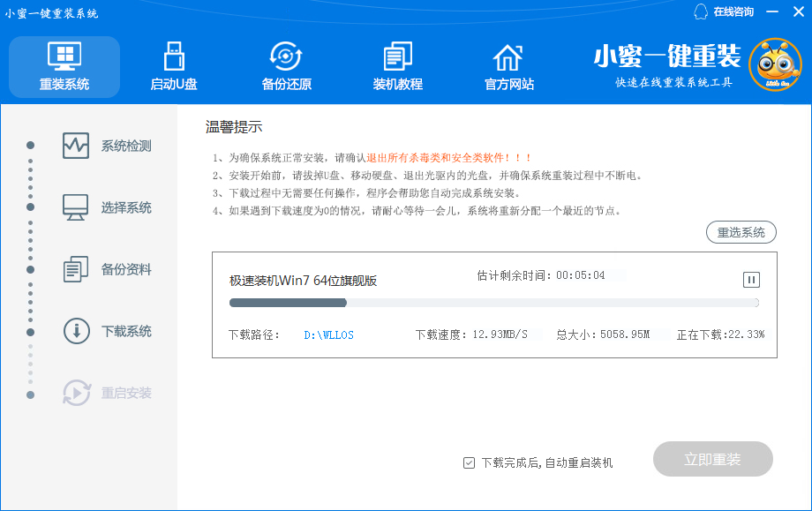
Task: Open the download path D:\WLLOS
Action: (x=328, y=335)
